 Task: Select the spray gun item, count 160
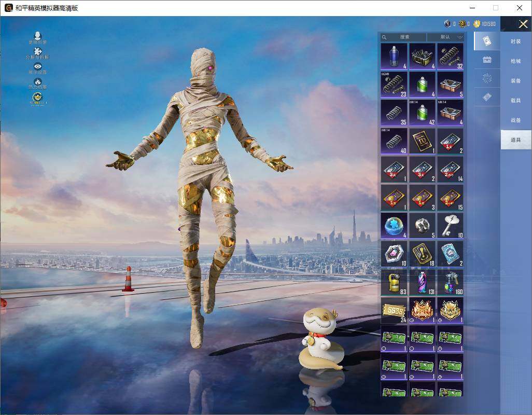click(x=450, y=282)
